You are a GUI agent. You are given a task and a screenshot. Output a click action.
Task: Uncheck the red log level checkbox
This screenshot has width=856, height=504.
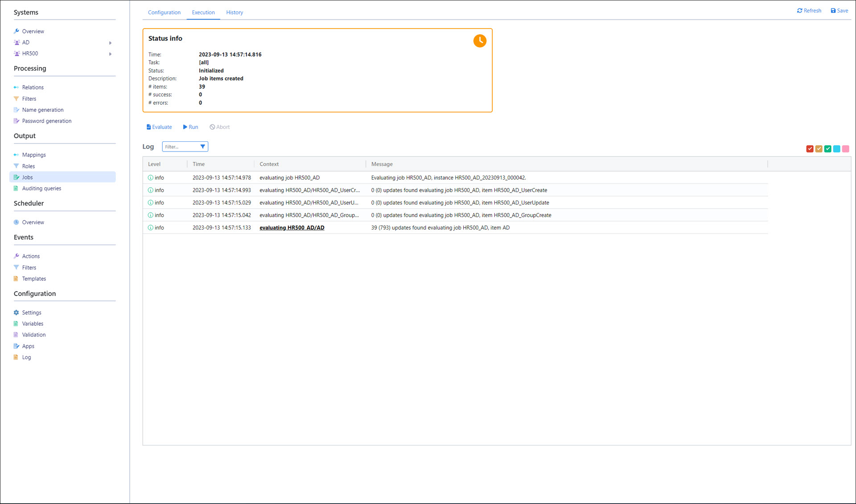(x=810, y=149)
